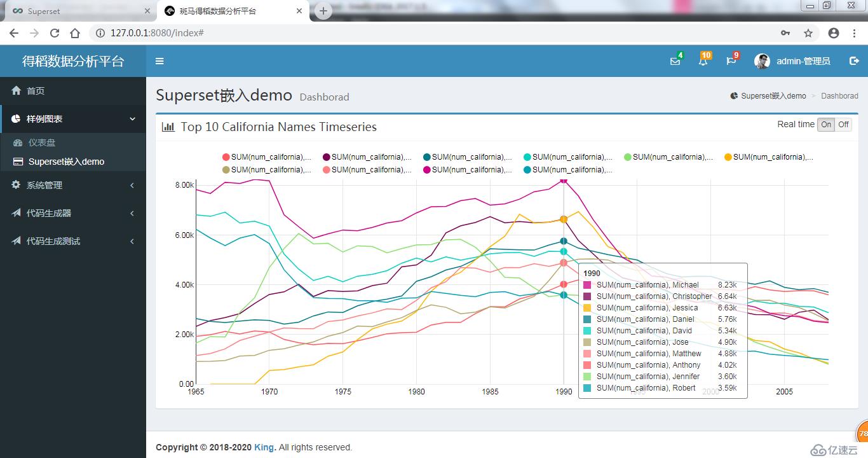Click the Michael 1990 data point at 8.23k

564,181
